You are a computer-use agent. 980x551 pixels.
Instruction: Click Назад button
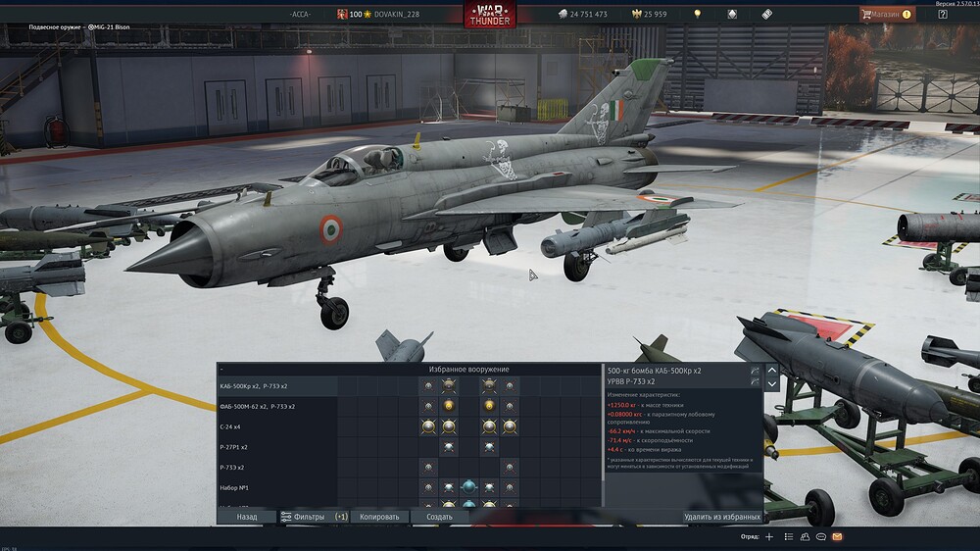[x=247, y=517]
